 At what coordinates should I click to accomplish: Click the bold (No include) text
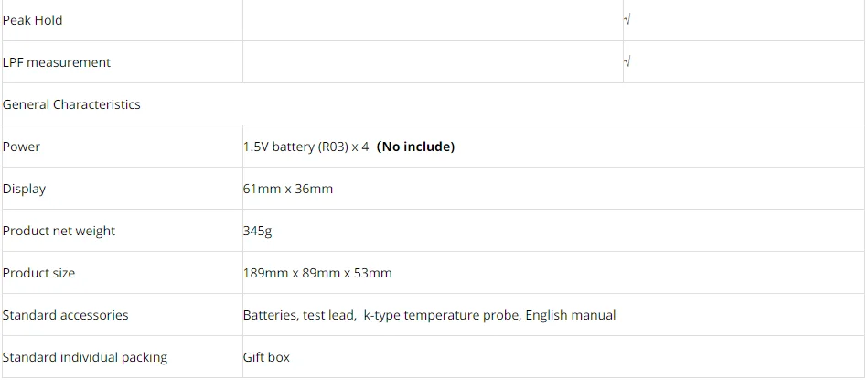point(415,147)
